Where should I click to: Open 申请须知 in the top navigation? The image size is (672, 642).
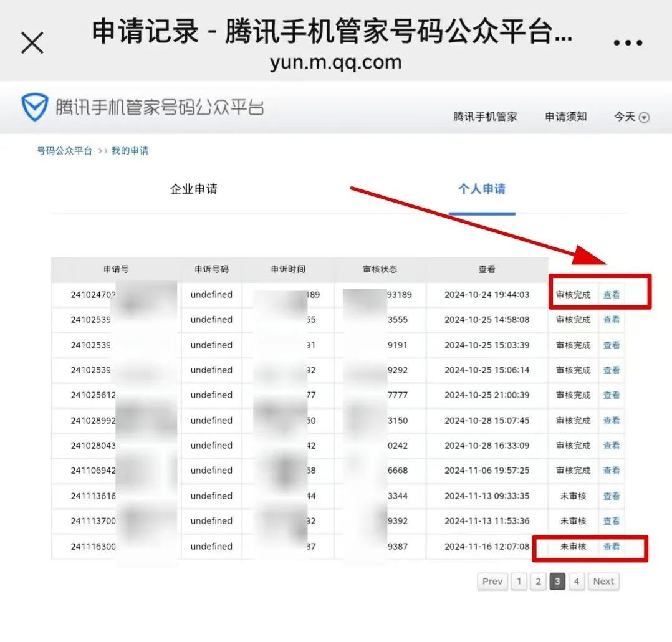(566, 117)
